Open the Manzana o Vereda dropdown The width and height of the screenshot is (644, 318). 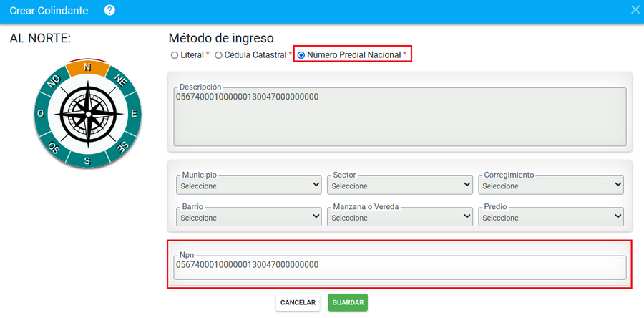(399, 216)
